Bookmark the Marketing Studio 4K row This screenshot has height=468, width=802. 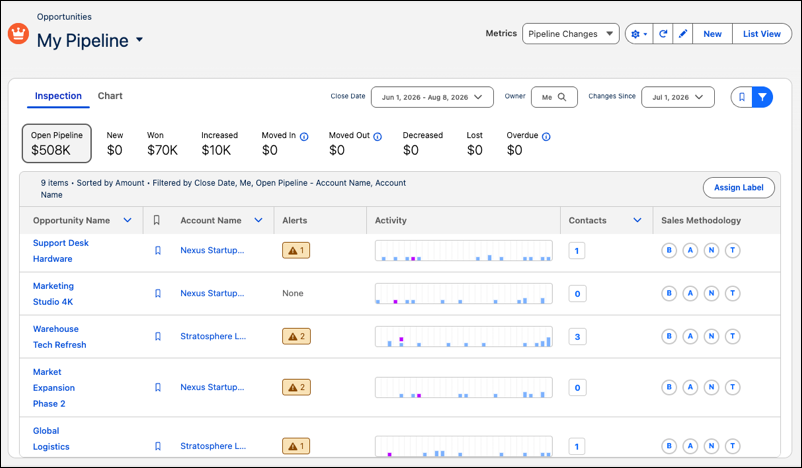[x=158, y=294]
